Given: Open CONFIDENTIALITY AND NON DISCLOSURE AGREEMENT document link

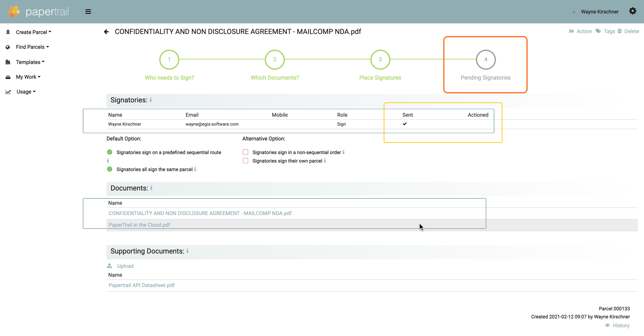Looking at the screenshot, I should (200, 213).
